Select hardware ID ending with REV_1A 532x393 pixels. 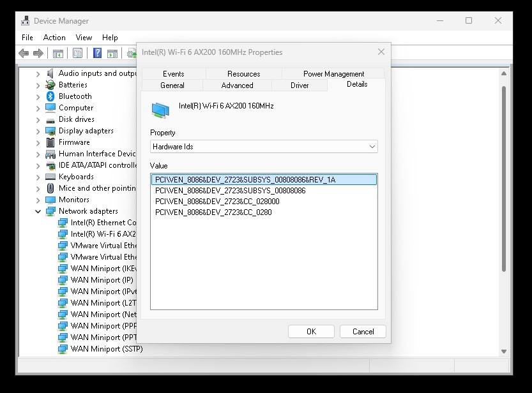(x=264, y=179)
